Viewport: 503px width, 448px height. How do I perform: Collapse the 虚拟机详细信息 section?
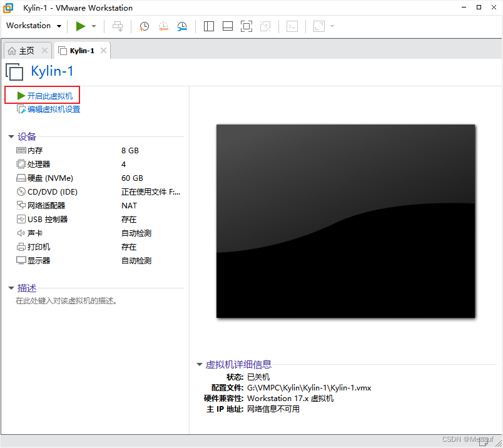(x=199, y=364)
